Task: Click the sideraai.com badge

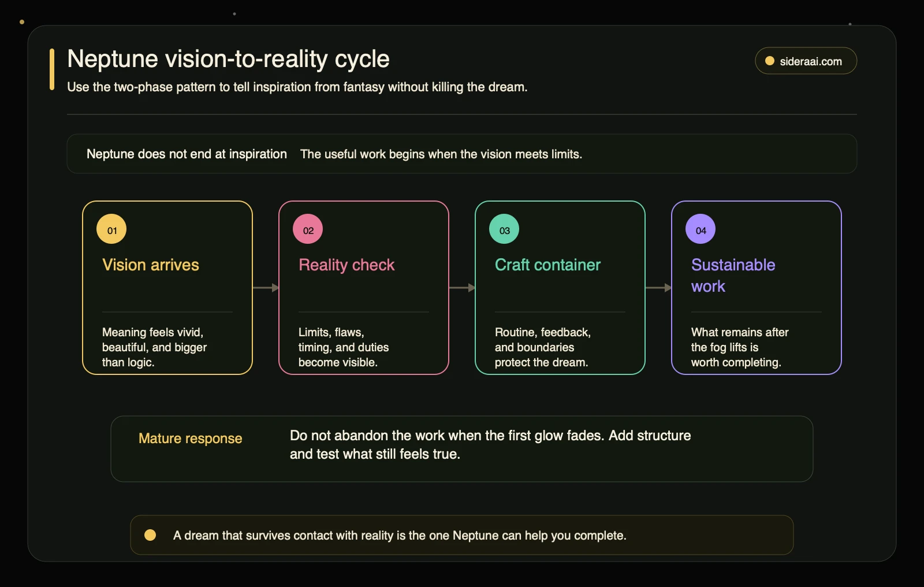Action: [x=806, y=61]
